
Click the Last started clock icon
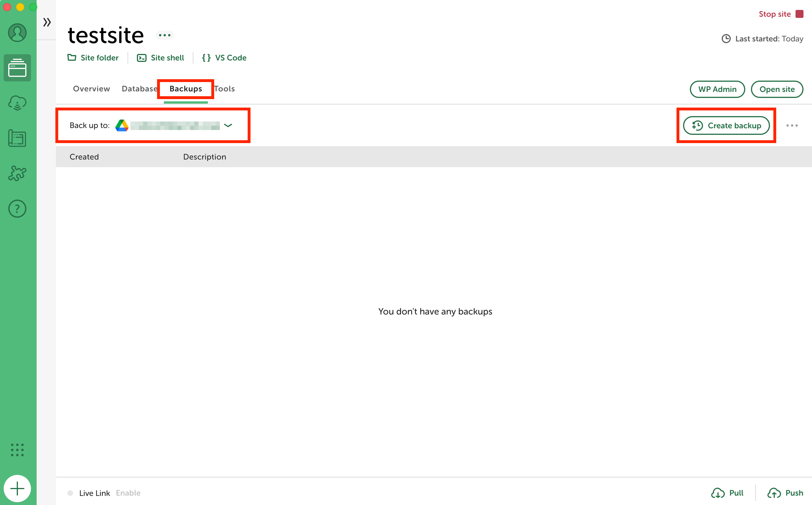tap(726, 39)
